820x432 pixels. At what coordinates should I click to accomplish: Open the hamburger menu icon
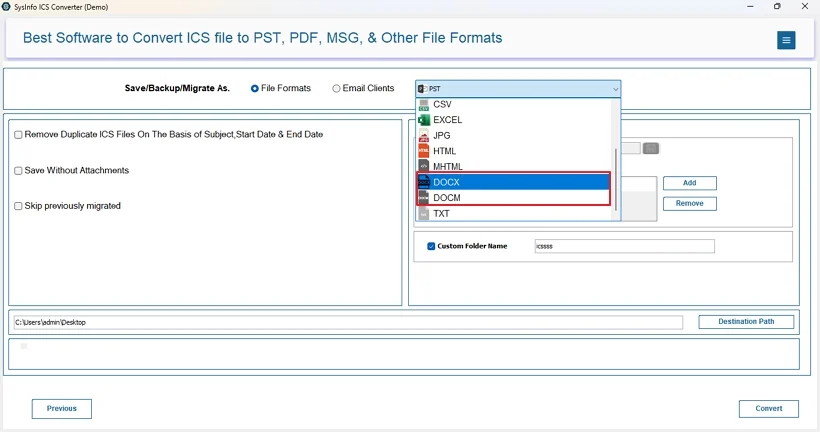[786, 40]
